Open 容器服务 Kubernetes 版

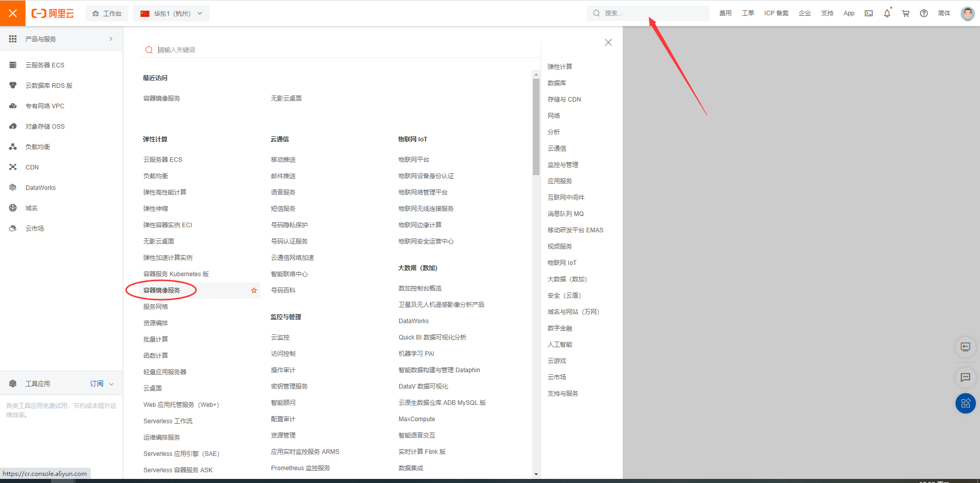pyautogui.click(x=176, y=274)
